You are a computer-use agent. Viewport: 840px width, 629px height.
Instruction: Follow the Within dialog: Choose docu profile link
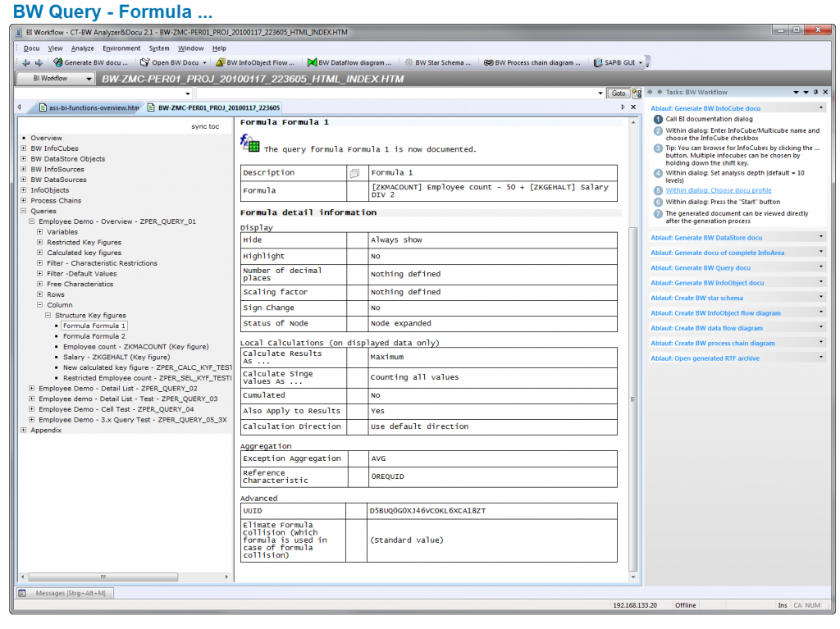pyautogui.click(x=718, y=190)
